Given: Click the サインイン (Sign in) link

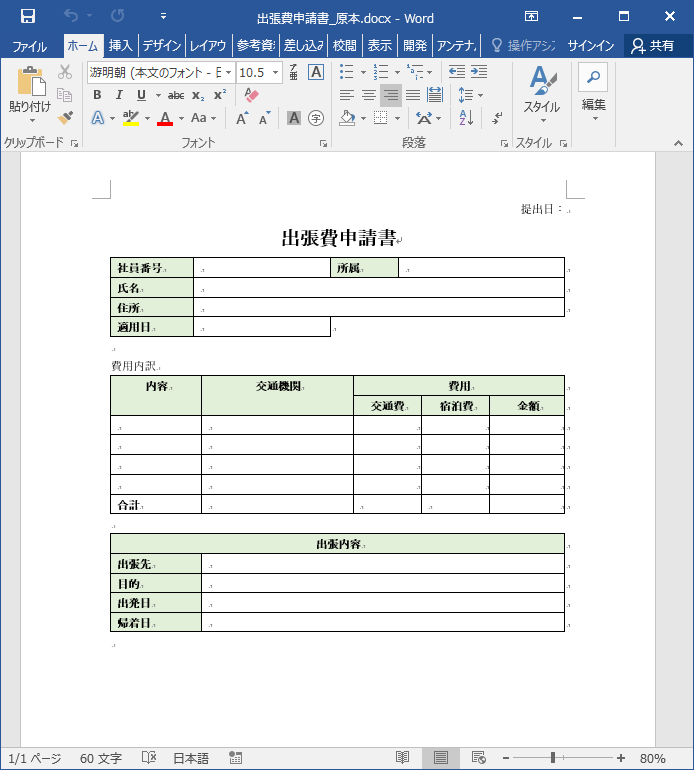Looking at the screenshot, I should click(591, 46).
